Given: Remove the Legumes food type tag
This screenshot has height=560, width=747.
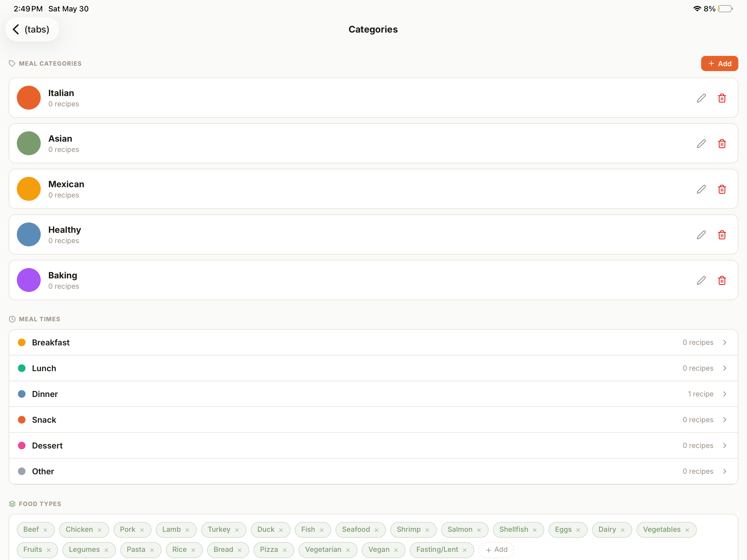Looking at the screenshot, I should point(106,550).
